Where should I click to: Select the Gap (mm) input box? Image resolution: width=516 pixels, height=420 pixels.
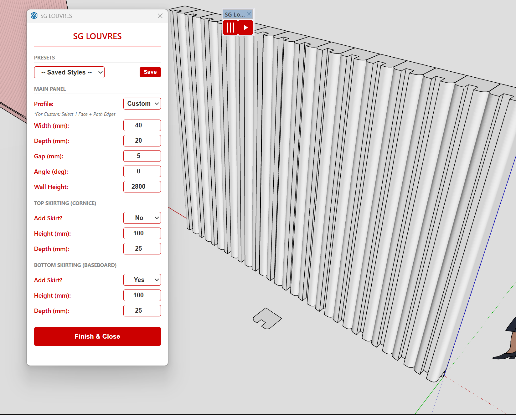[x=142, y=156]
